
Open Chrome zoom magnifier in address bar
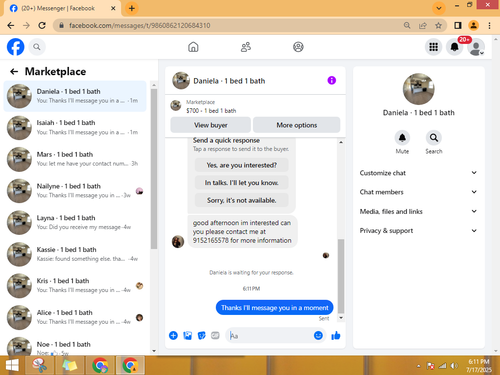click(x=407, y=25)
